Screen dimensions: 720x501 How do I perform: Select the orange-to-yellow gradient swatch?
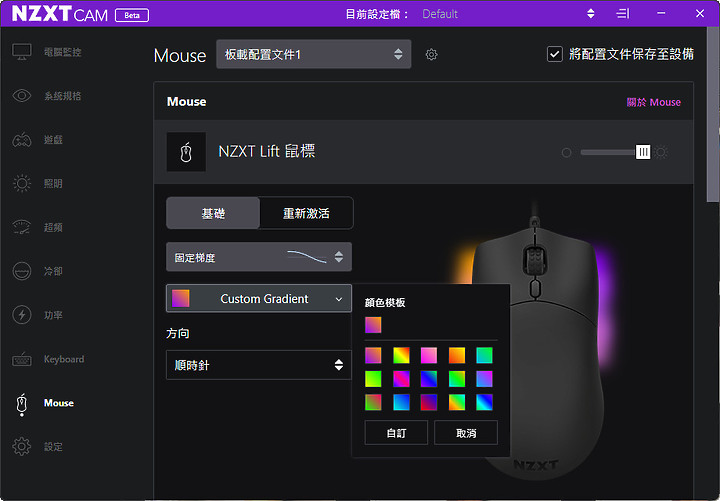(x=457, y=355)
